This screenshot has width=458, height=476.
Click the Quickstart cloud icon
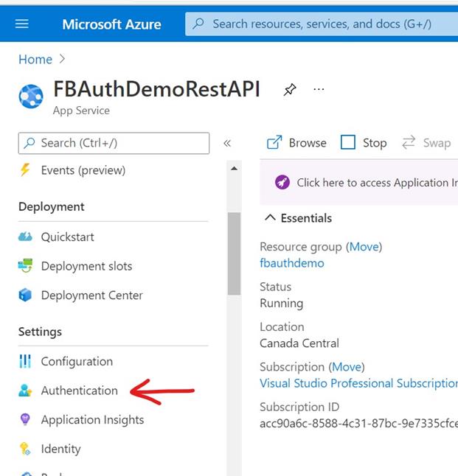25,237
